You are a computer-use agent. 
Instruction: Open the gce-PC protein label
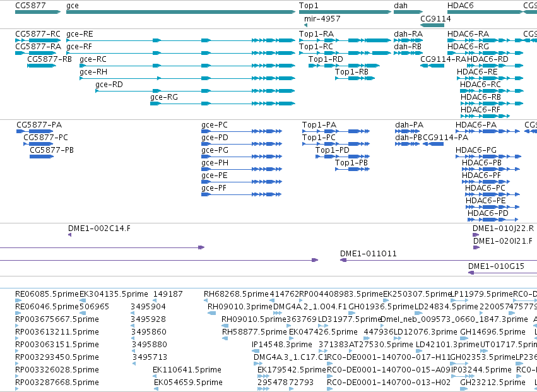tap(215, 125)
